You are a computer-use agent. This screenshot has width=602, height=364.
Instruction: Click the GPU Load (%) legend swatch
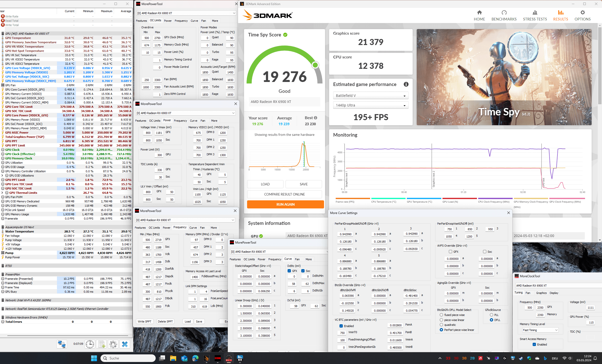pos(459,199)
